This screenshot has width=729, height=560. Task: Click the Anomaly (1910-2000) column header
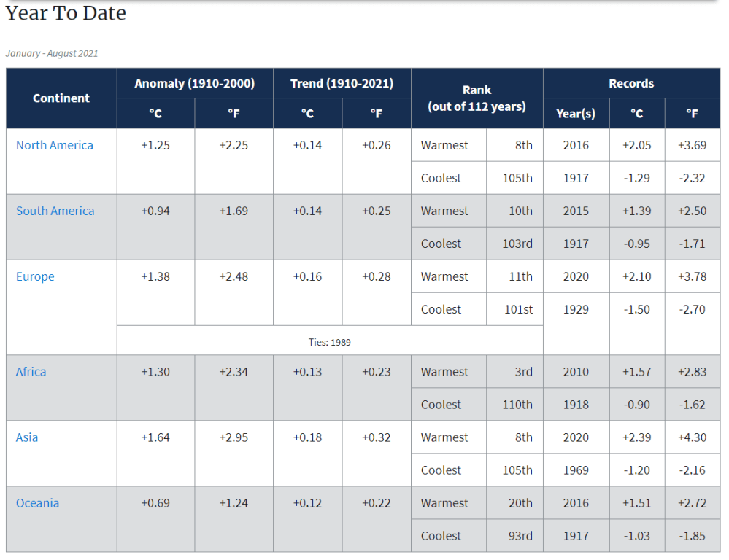point(195,83)
